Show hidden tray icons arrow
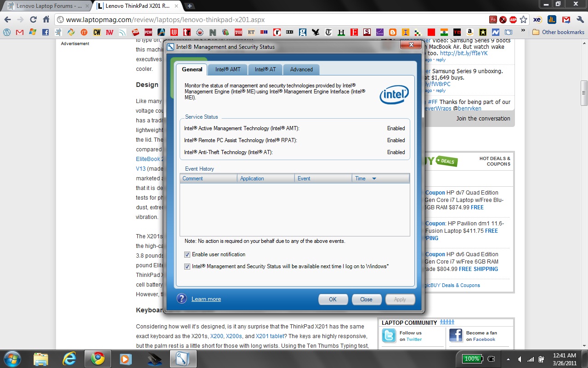588x368 pixels. click(x=508, y=359)
